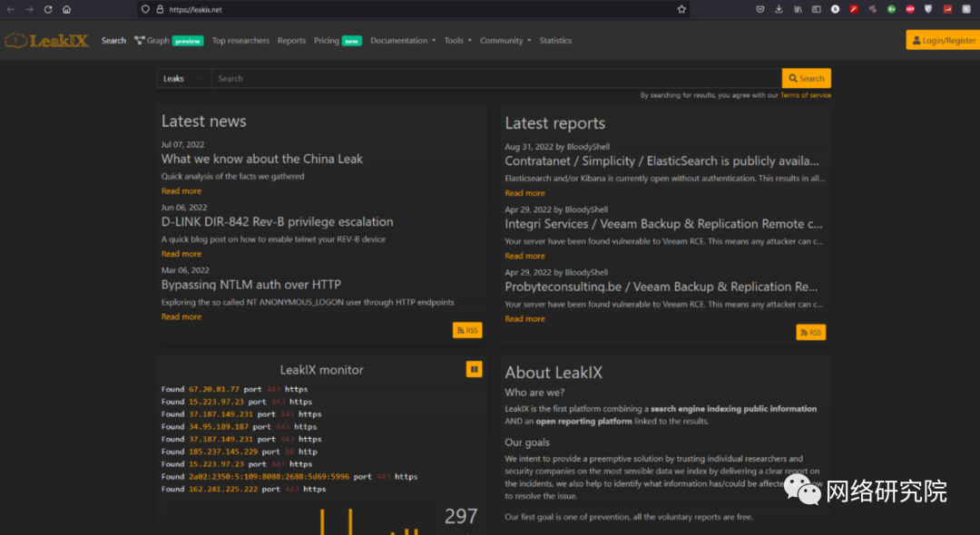The image size is (980, 535).
Task: Open the Graph preview page
Action: coord(169,41)
